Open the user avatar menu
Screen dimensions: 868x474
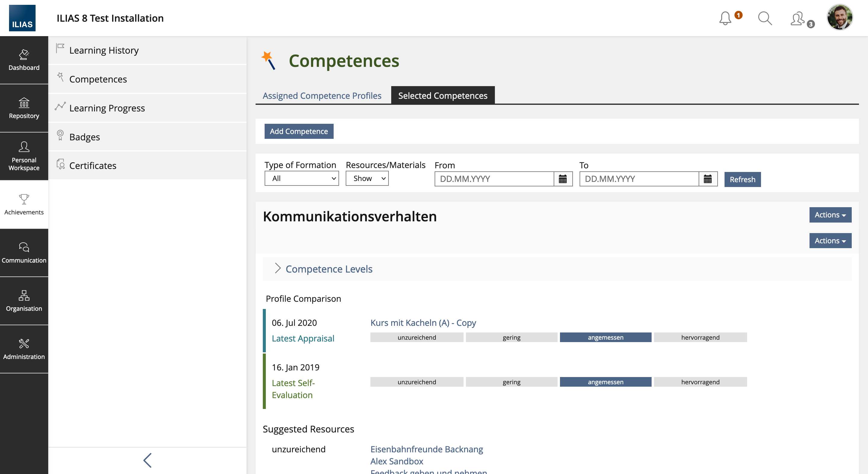point(839,17)
